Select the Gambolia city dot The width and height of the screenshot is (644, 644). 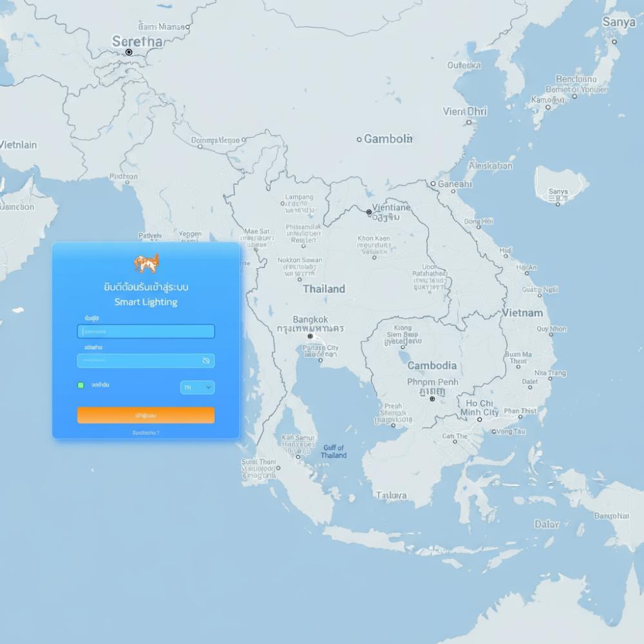(x=359, y=139)
